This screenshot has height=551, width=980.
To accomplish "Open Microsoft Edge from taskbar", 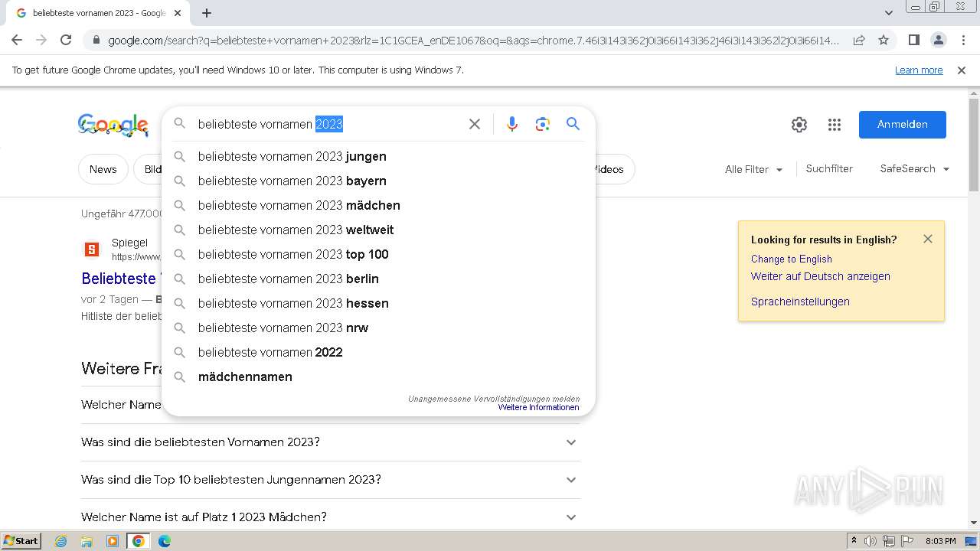I will [x=165, y=541].
